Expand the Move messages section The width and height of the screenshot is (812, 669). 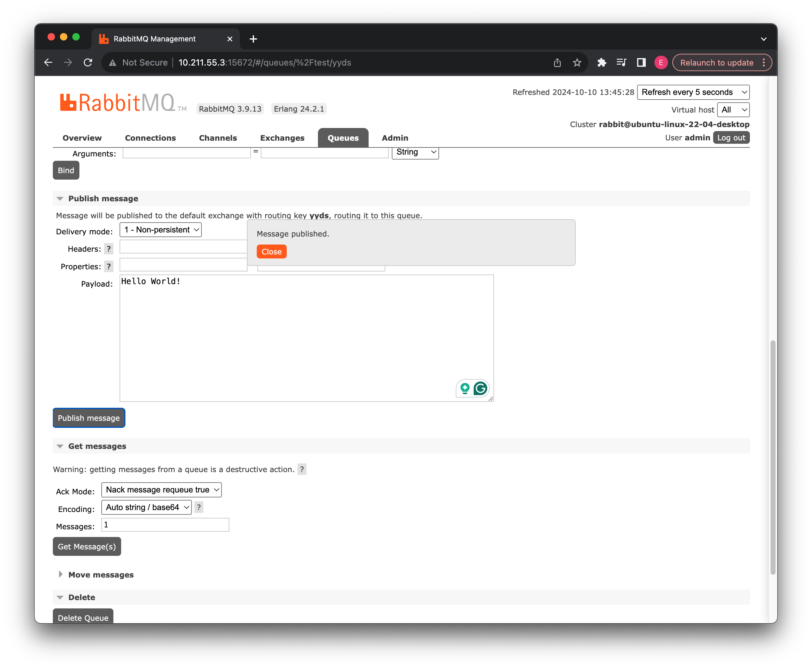[100, 575]
